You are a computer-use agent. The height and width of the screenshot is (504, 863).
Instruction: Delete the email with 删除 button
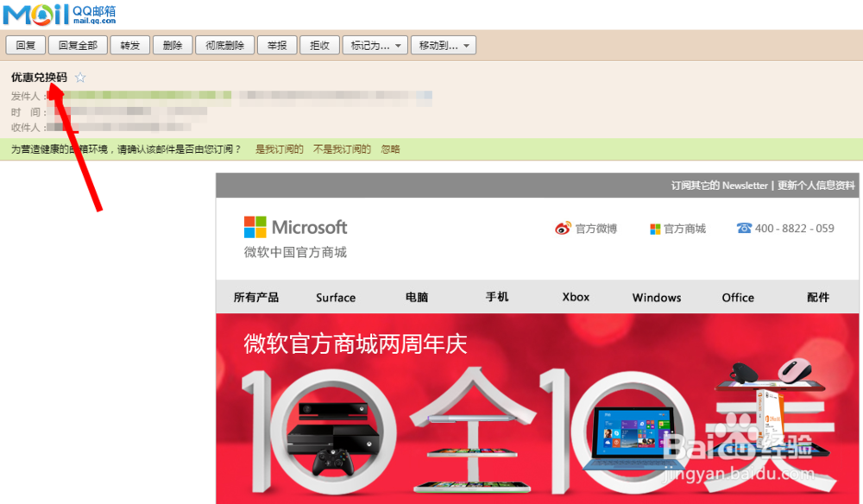tap(173, 45)
